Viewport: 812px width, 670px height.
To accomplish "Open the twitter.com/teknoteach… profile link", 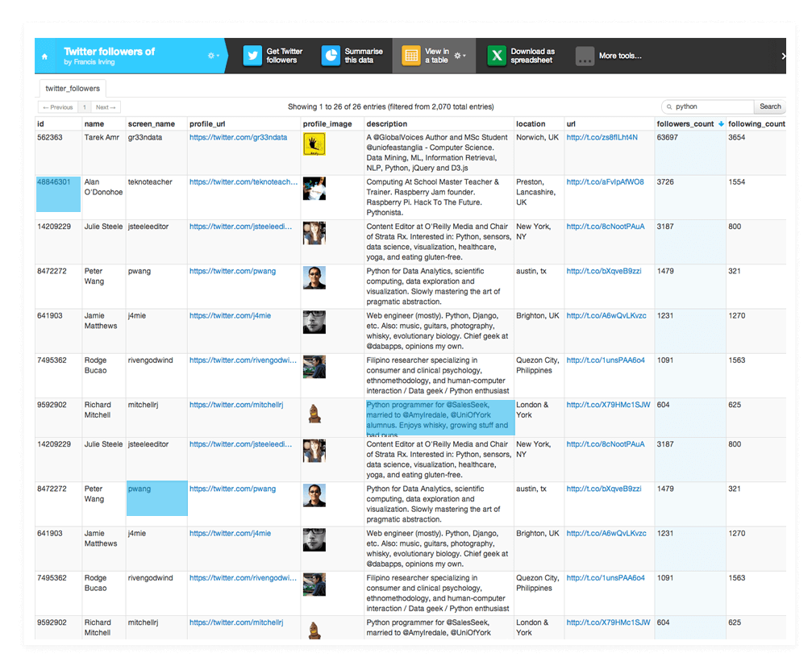I will tap(244, 181).
